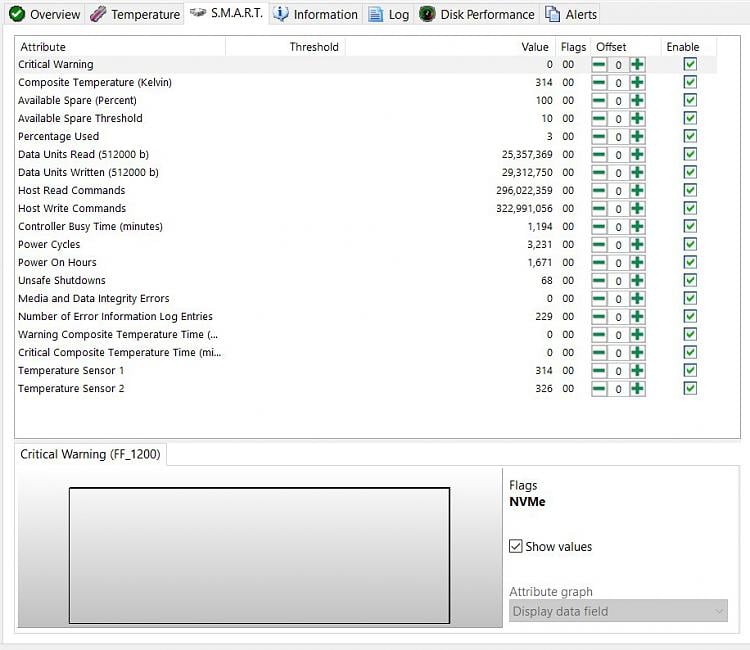Click plus button for Composite Temperature offset
Image resolution: width=750 pixels, height=650 pixels.
[637, 83]
